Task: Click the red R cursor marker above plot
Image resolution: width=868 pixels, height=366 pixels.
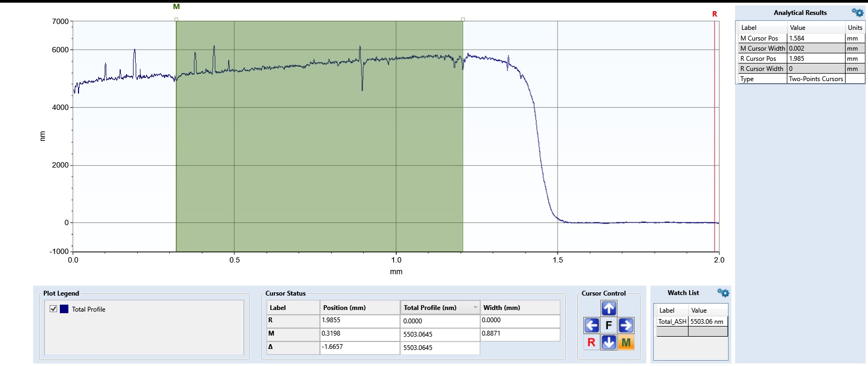Action: point(715,14)
